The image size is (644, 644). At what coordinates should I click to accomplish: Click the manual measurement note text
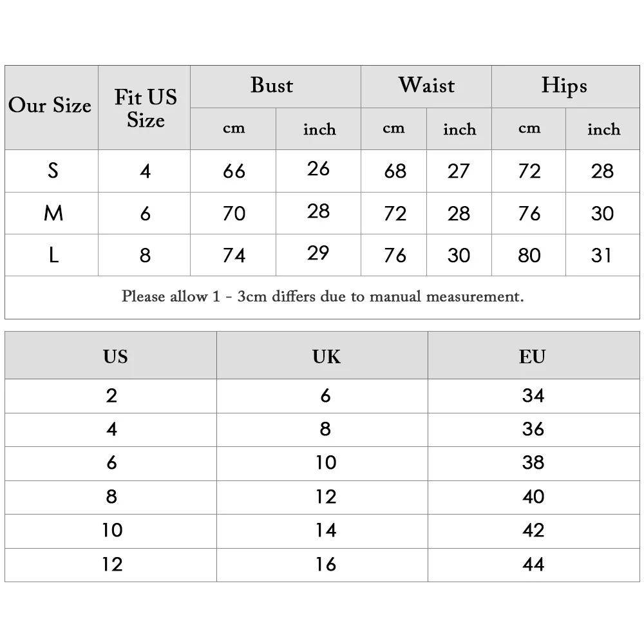pyautogui.click(x=323, y=296)
